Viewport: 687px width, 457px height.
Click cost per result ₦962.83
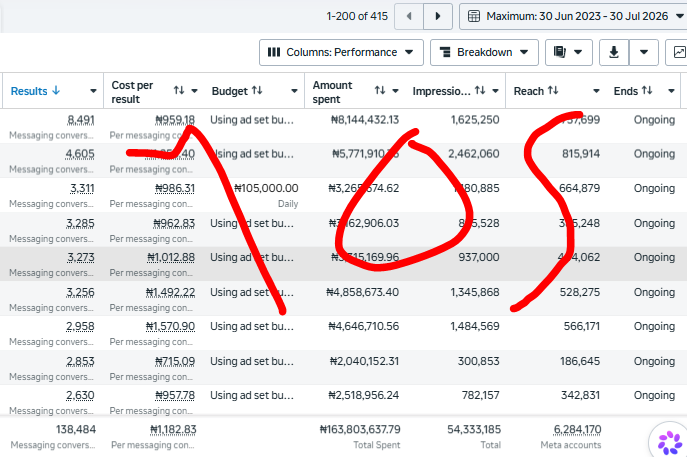[174, 223]
